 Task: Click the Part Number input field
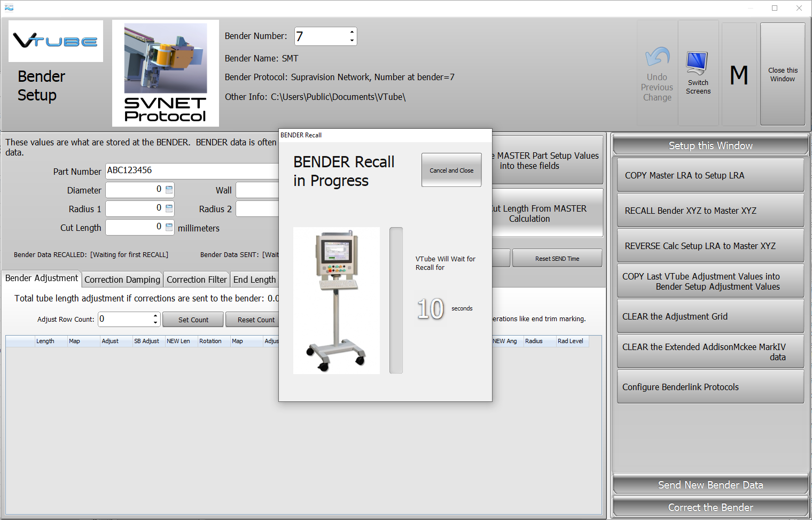[192, 170]
